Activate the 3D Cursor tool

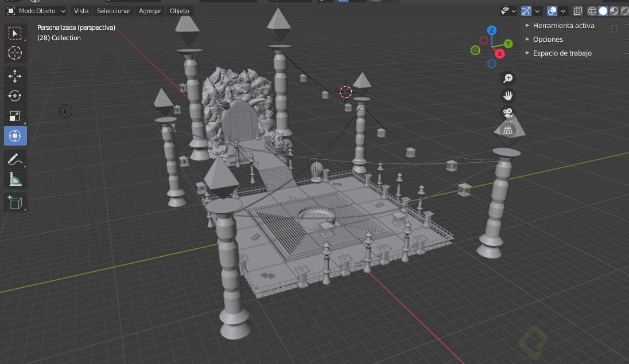tap(15, 53)
